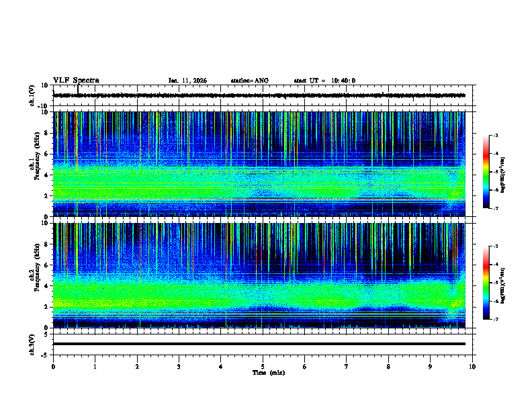The height and width of the screenshot is (411, 532).
Task: Click the ch.3 flat voltage trace
Action: [259, 344]
